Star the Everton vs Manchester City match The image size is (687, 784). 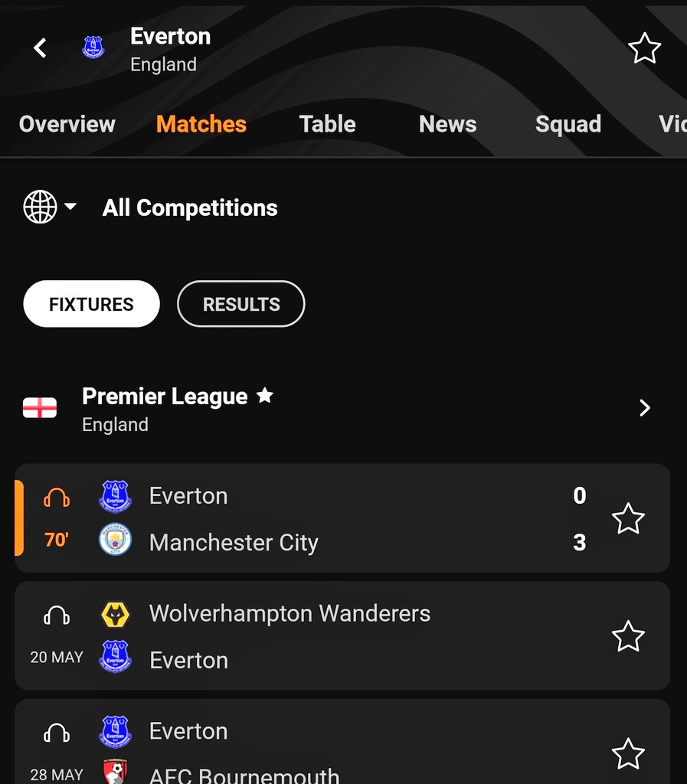(628, 518)
